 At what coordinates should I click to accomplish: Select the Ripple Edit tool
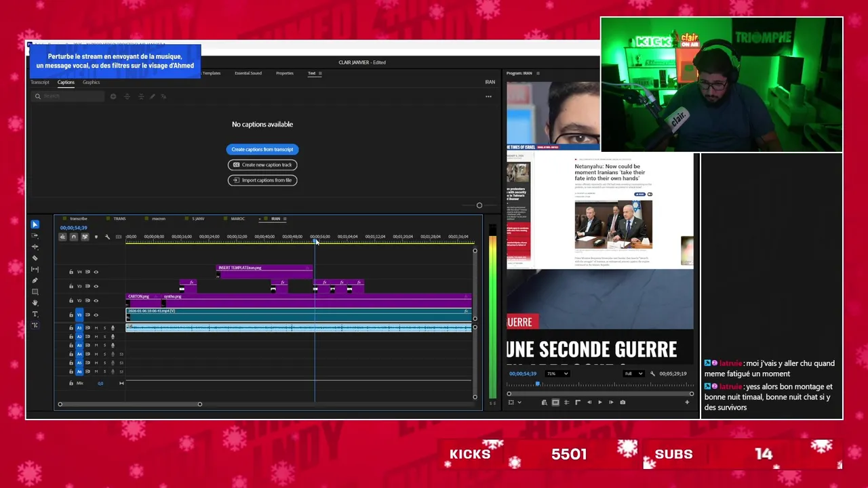click(x=35, y=247)
